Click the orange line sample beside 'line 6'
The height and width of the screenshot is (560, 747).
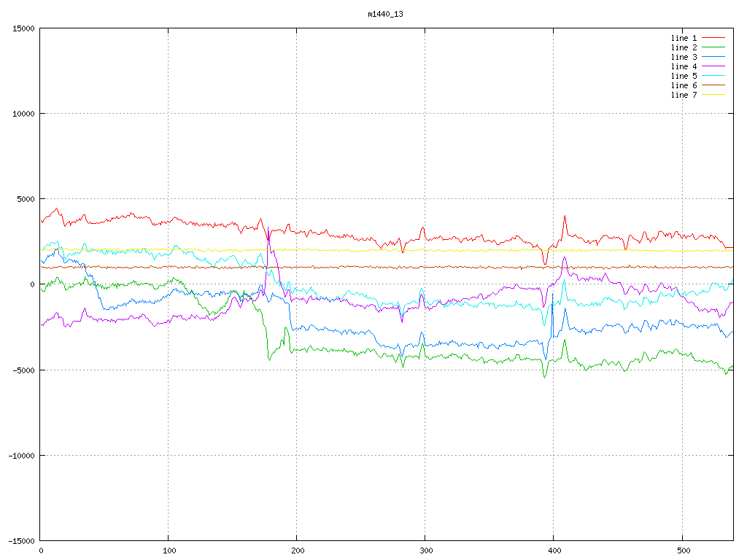pyautogui.click(x=713, y=85)
